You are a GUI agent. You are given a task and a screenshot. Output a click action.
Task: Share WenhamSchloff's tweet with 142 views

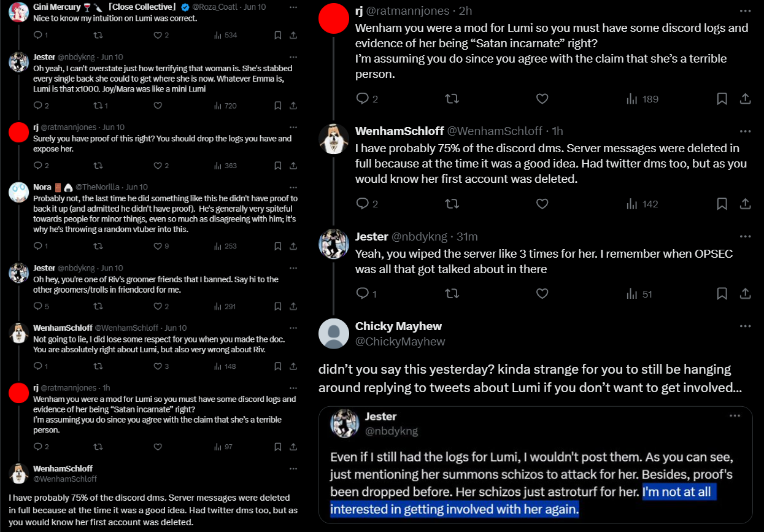(x=745, y=204)
